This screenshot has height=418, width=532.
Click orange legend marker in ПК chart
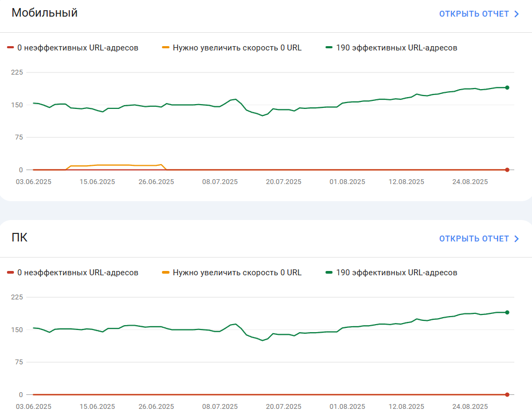click(x=166, y=273)
